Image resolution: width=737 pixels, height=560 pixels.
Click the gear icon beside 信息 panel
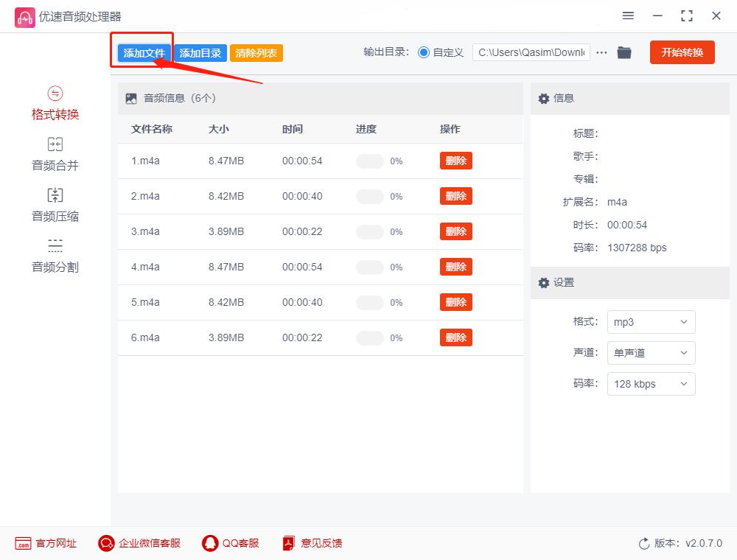(x=543, y=98)
